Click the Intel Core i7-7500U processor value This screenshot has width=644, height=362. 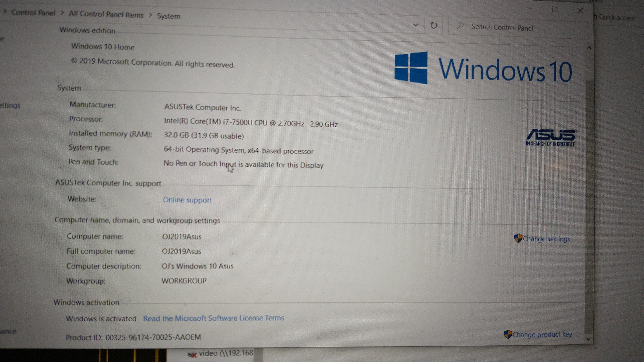click(x=251, y=123)
